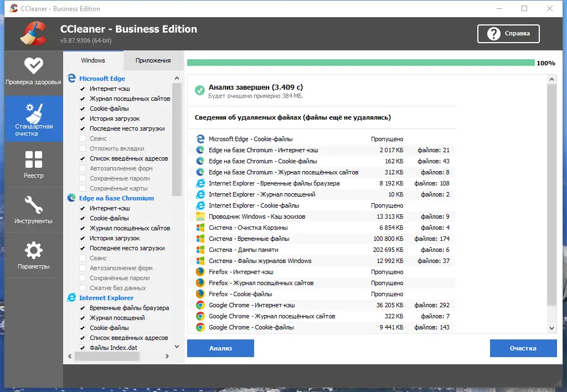Enable Отложить вкладки checkbox
Image resolution: width=567 pixels, height=392 pixels.
83,148
